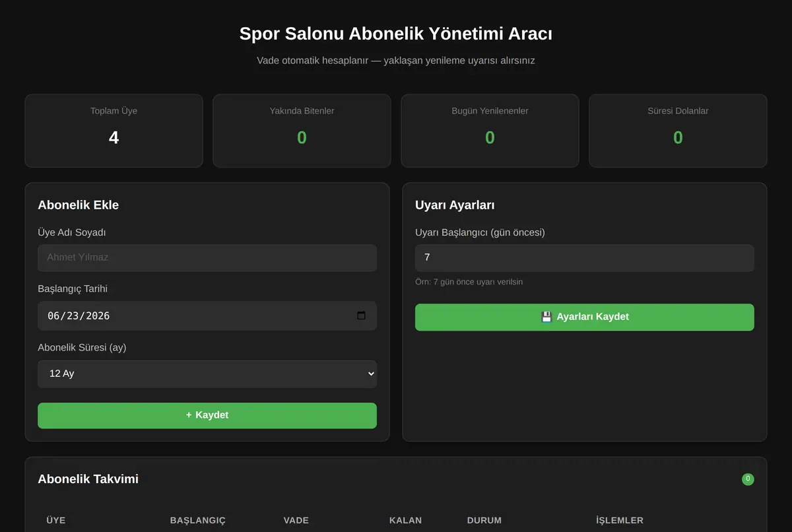Click the İŞLEMLER column header

tap(620, 520)
